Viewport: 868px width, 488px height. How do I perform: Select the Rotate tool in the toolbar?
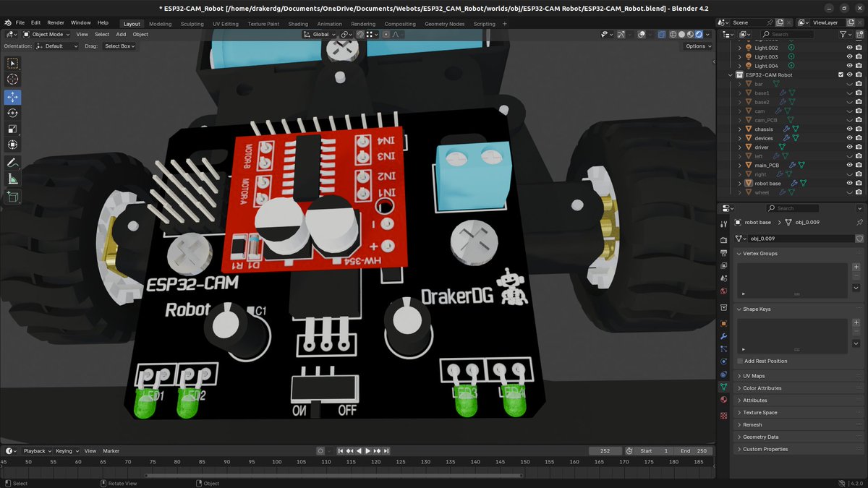coord(12,113)
